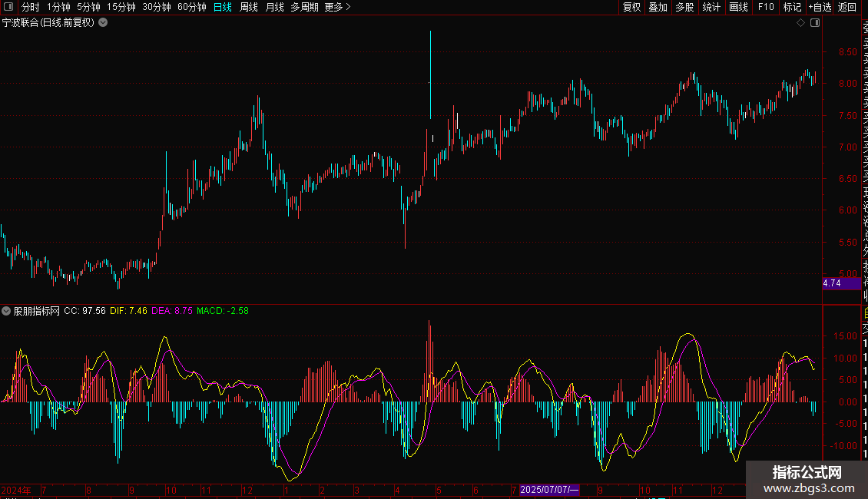Click the 叠加 overlay button
This screenshot has height=499, width=868.
[x=658, y=7]
